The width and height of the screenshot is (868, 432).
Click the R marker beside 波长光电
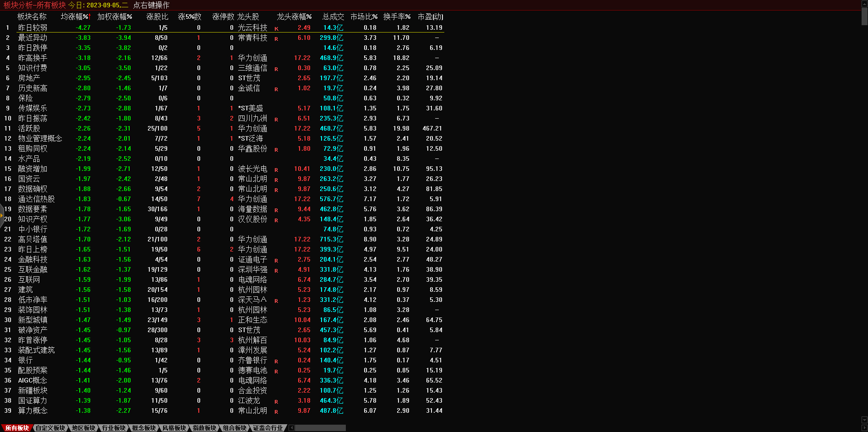pos(276,170)
